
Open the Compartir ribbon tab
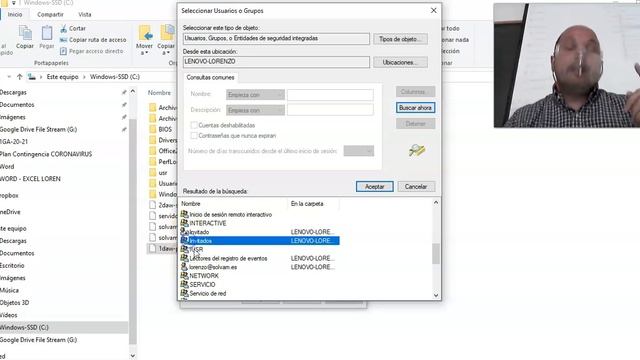pyautogui.click(x=50, y=14)
